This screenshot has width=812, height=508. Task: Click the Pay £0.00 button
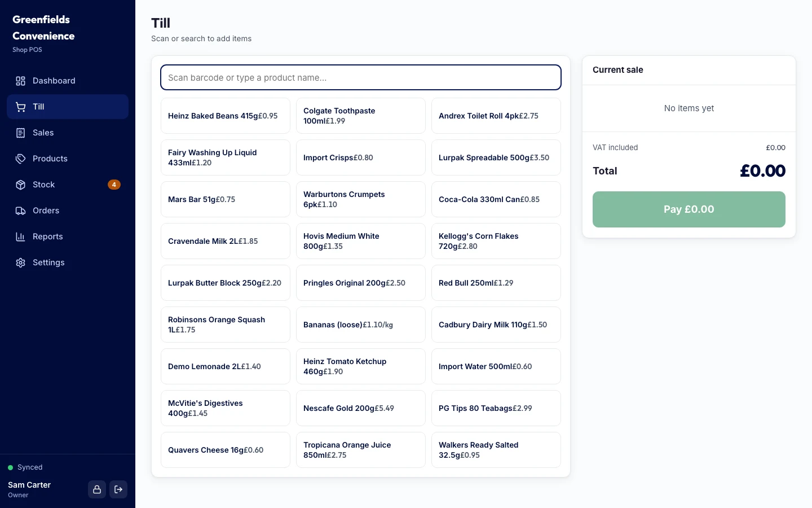pyautogui.click(x=689, y=209)
